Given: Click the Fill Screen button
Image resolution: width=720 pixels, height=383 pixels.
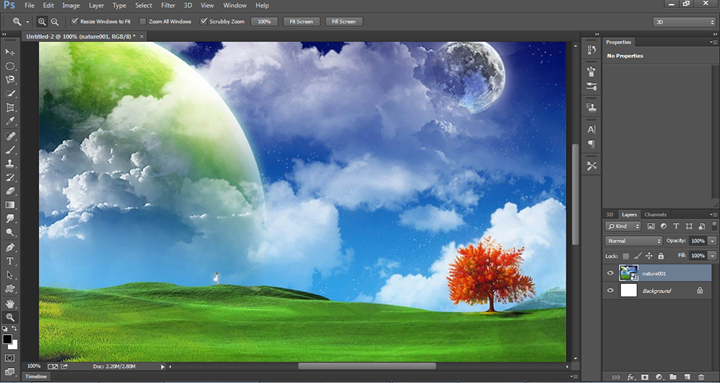Looking at the screenshot, I should (x=343, y=22).
